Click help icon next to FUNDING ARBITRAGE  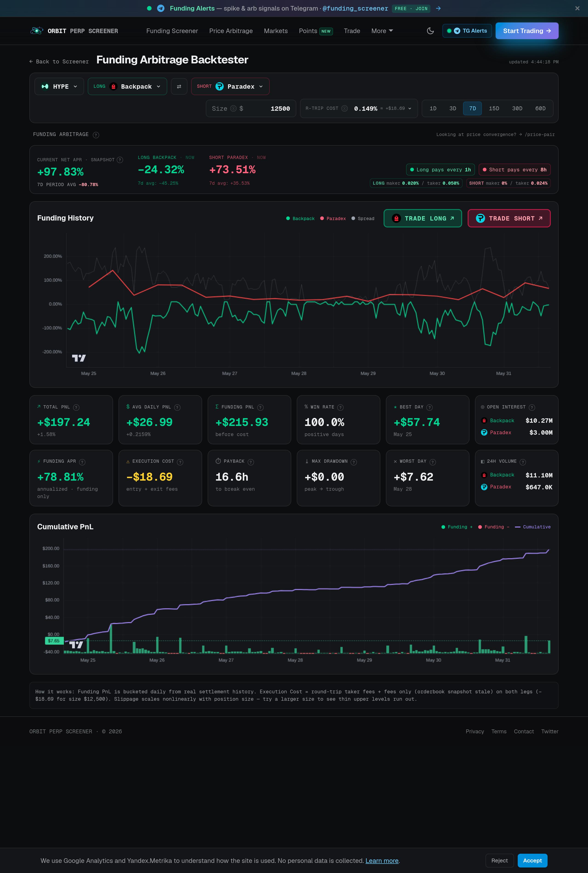pyautogui.click(x=96, y=135)
